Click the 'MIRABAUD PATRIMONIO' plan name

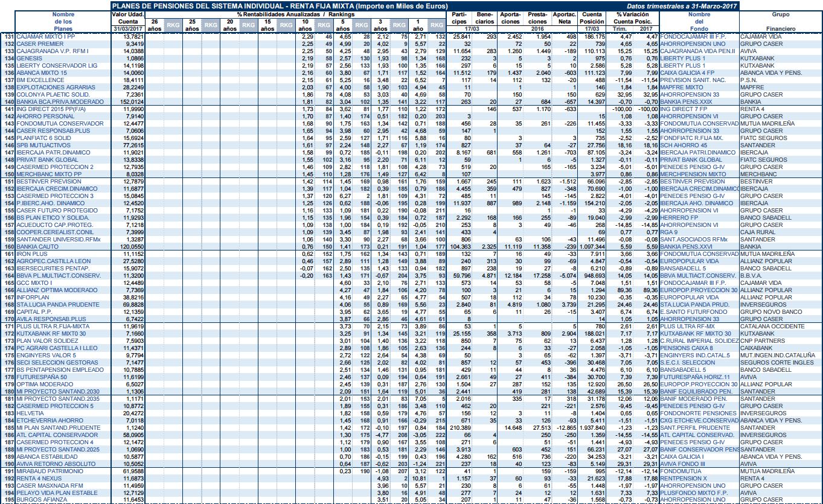50,471
